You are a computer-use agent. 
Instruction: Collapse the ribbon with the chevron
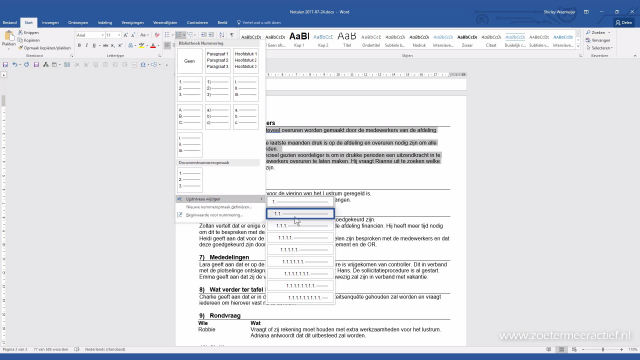coord(635,56)
